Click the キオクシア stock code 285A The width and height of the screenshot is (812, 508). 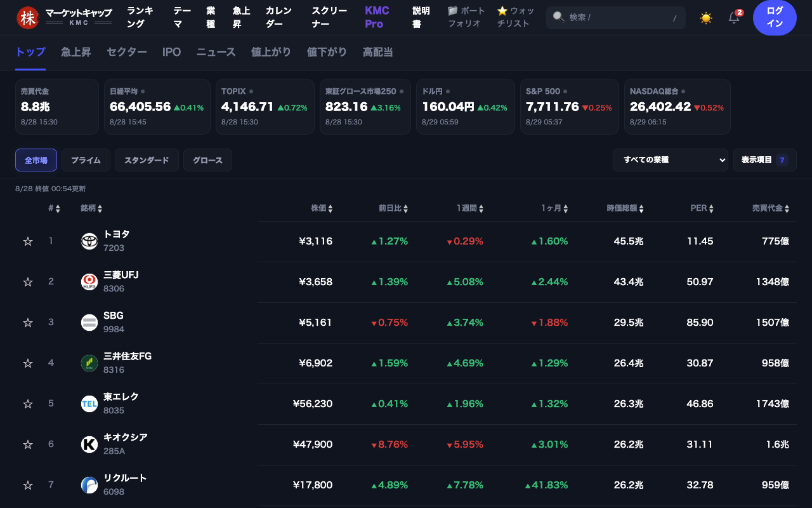pos(114,451)
